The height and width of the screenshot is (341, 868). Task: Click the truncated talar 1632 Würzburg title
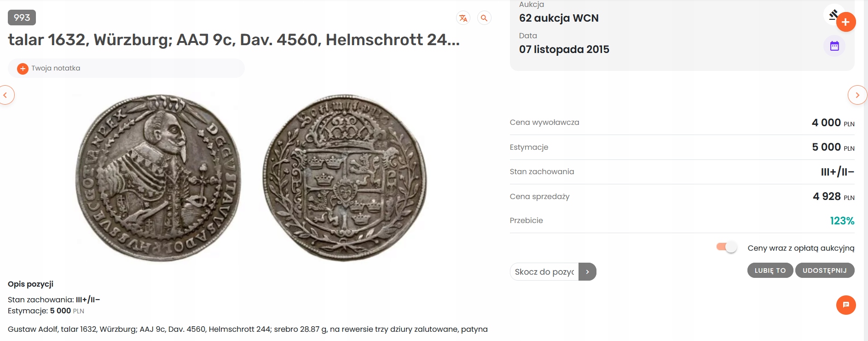pyautogui.click(x=234, y=40)
